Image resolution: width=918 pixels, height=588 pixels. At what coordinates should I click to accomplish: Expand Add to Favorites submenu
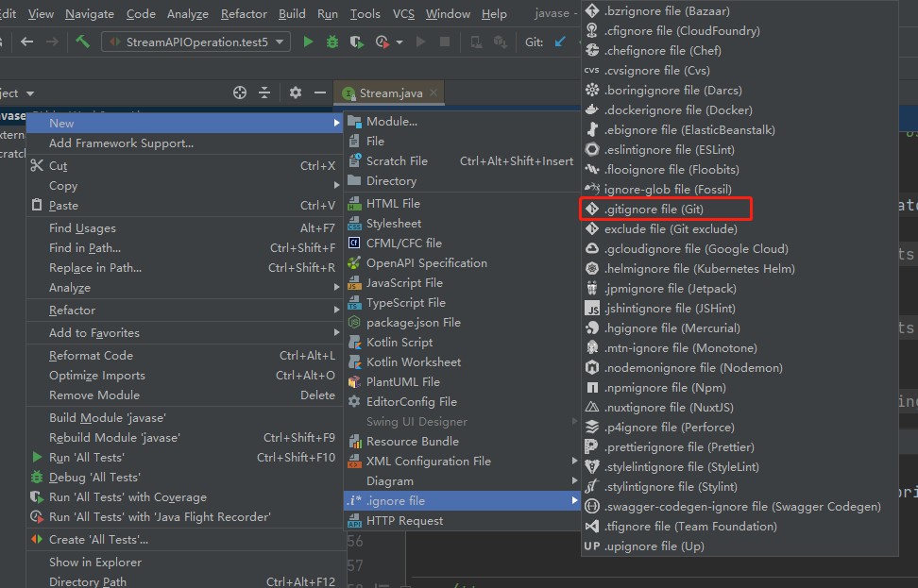(184, 332)
